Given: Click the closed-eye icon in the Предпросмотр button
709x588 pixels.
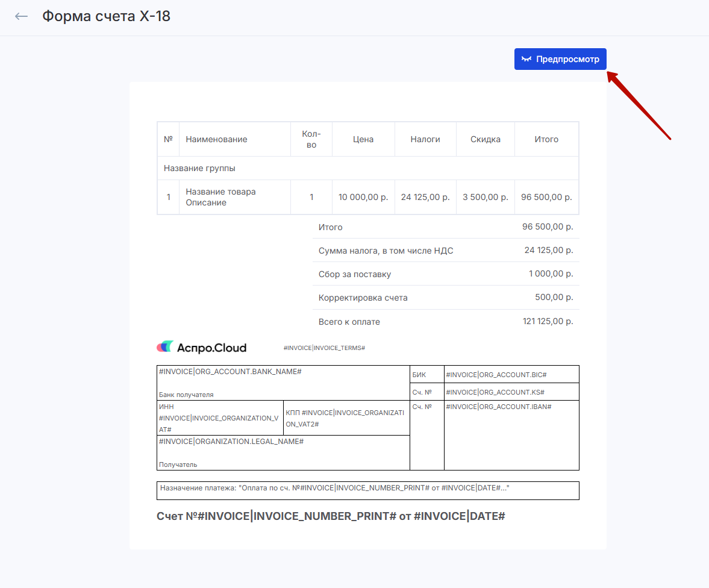Looking at the screenshot, I should (526, 59).
